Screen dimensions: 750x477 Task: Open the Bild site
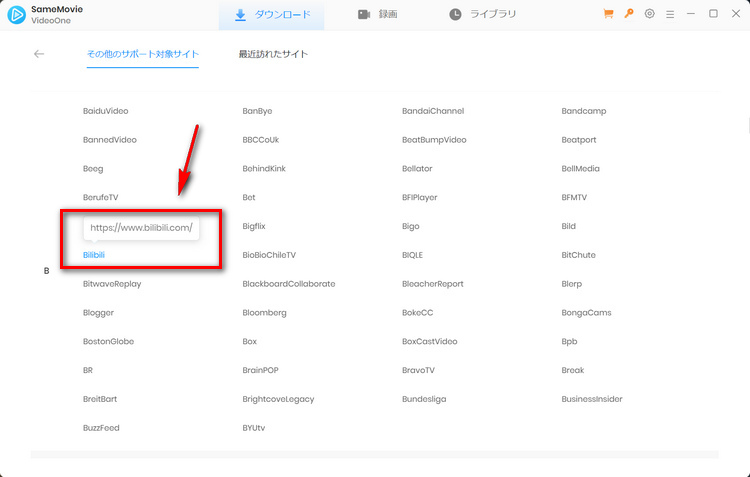click(x=568, y=226)
